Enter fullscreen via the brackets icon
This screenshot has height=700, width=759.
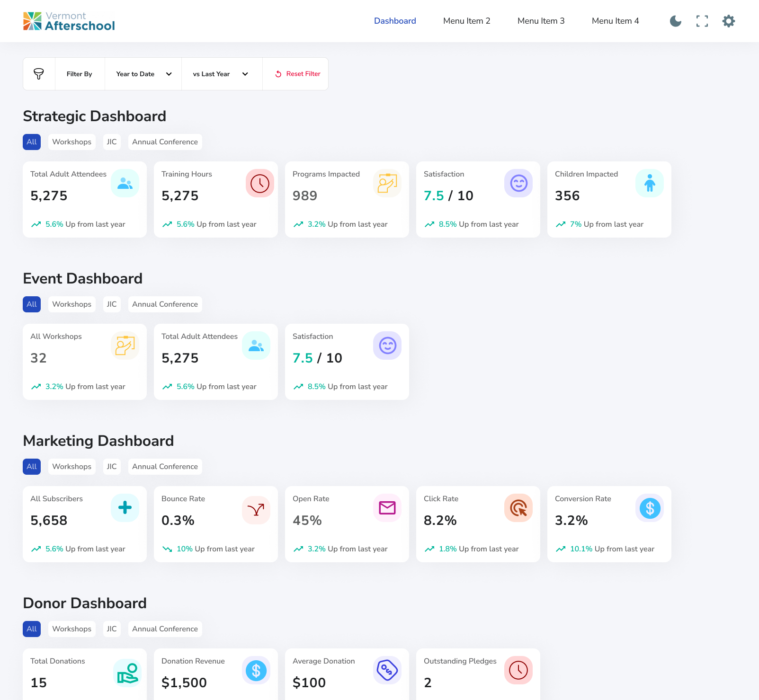[702, 21]
